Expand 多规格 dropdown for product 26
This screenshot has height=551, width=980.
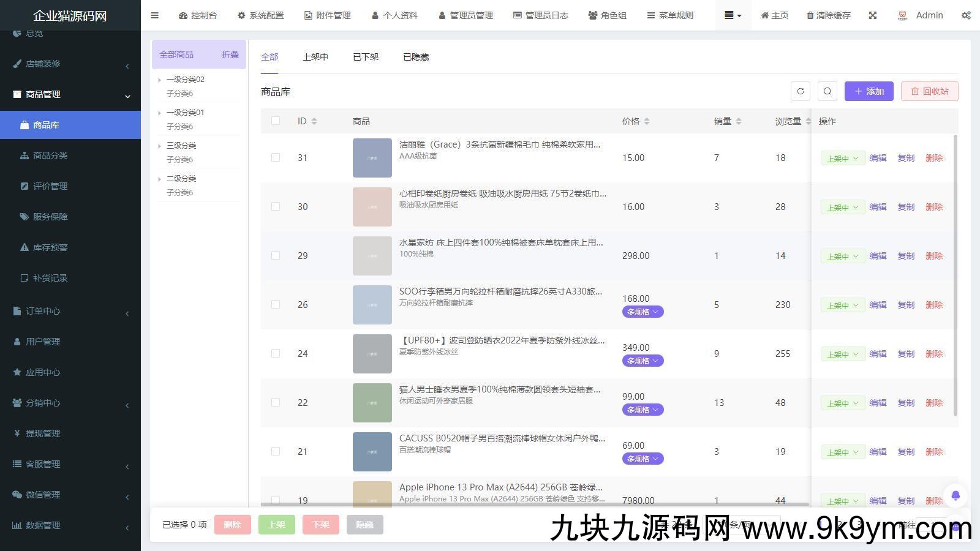[x=643, y=312]
